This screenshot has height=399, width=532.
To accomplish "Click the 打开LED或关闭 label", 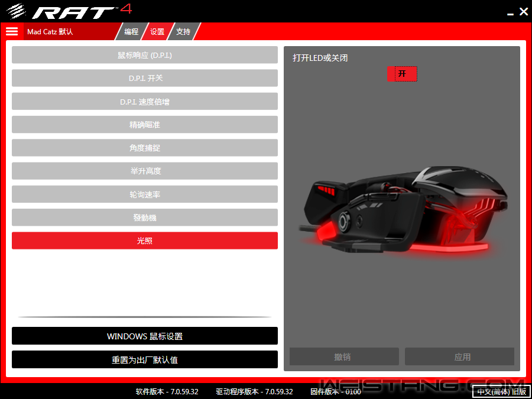I will tap(320, 58).
